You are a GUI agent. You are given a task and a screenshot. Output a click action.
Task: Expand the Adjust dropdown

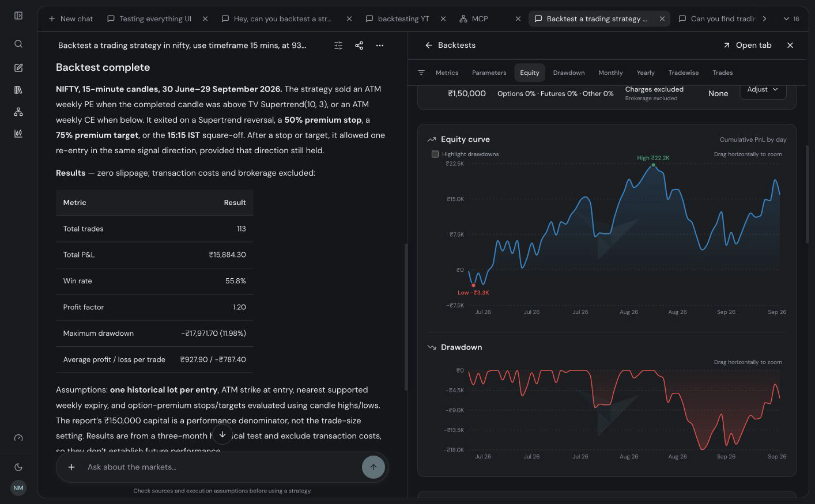tap(763, 89)
